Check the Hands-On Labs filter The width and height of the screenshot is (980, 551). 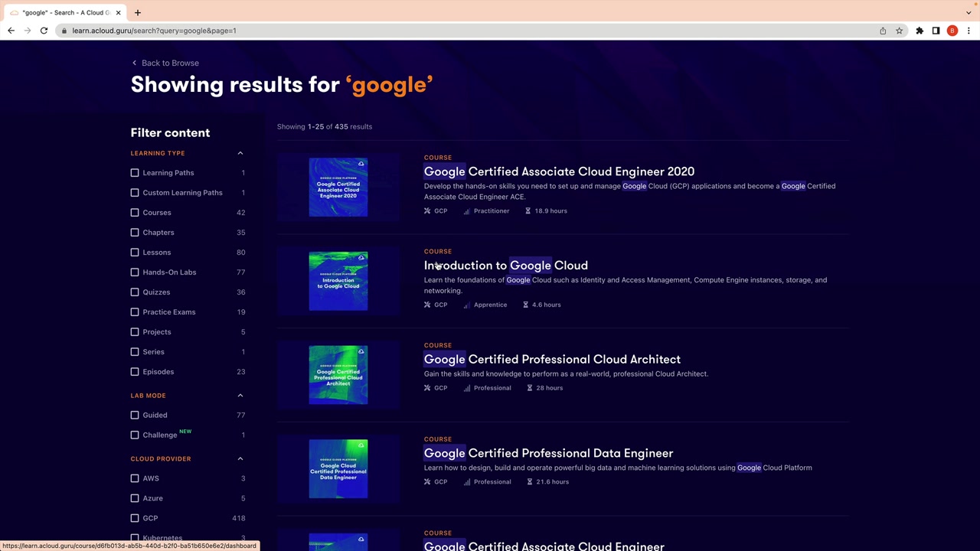135,272
